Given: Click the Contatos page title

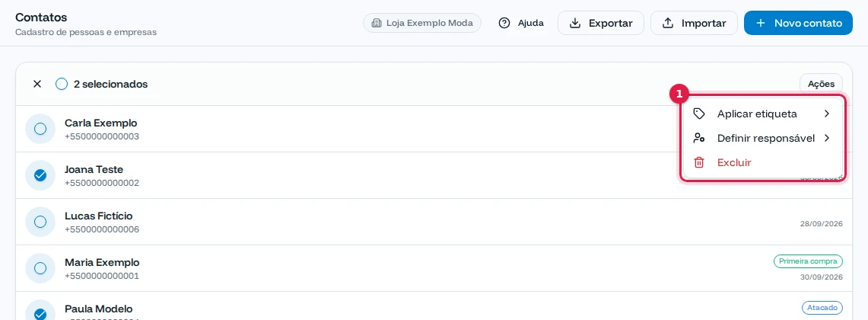Looking at the screenshot, I should tap(41, 18).
